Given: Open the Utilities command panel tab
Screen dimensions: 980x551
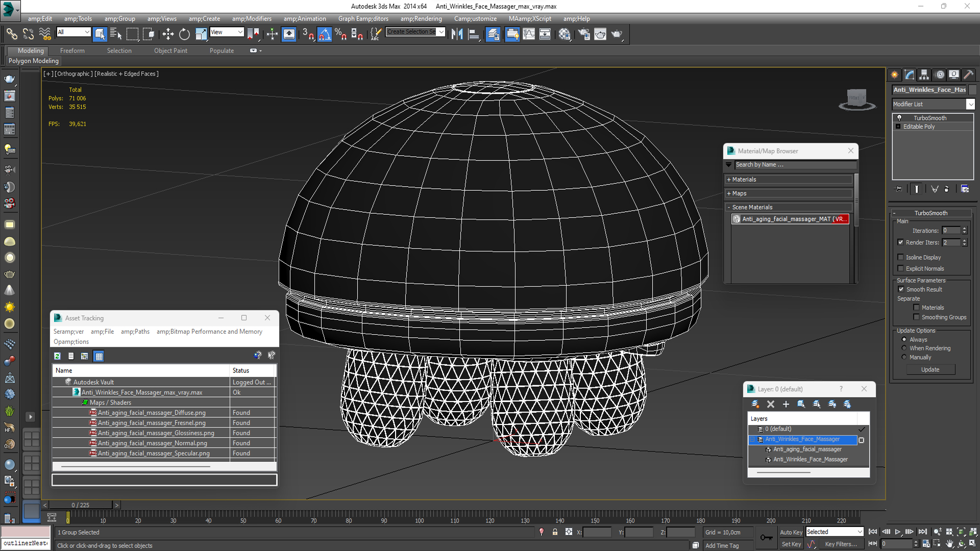Looking at the screenshot, I should pos(969,75).
